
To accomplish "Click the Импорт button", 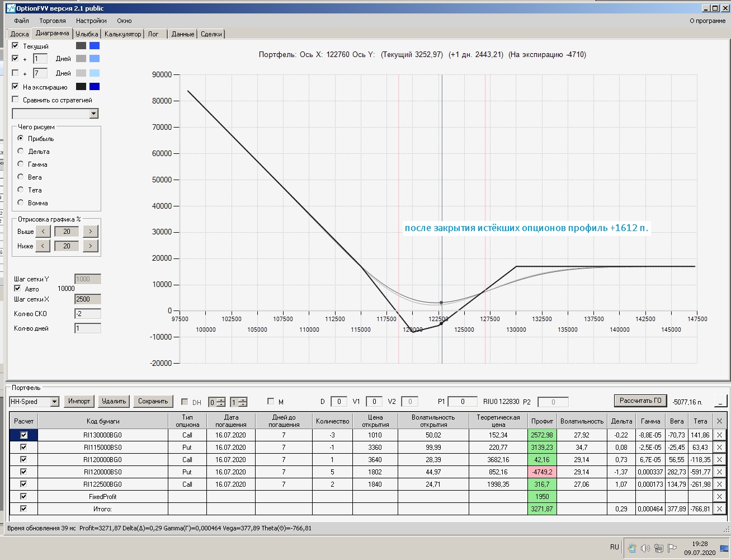I will click(x=79, y=401).
